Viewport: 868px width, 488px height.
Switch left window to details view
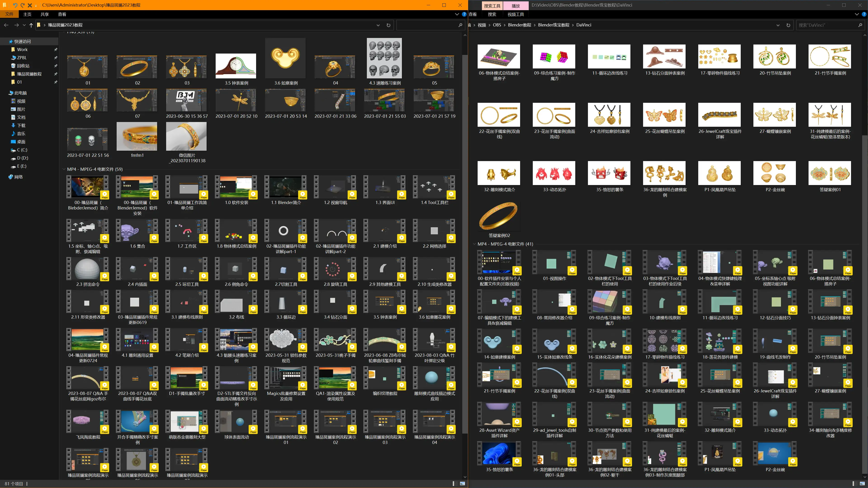(x=455, y=484)
